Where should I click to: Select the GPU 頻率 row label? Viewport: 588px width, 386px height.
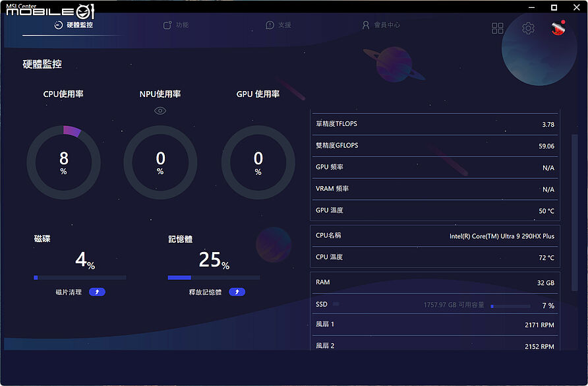(x=329, y=167)
